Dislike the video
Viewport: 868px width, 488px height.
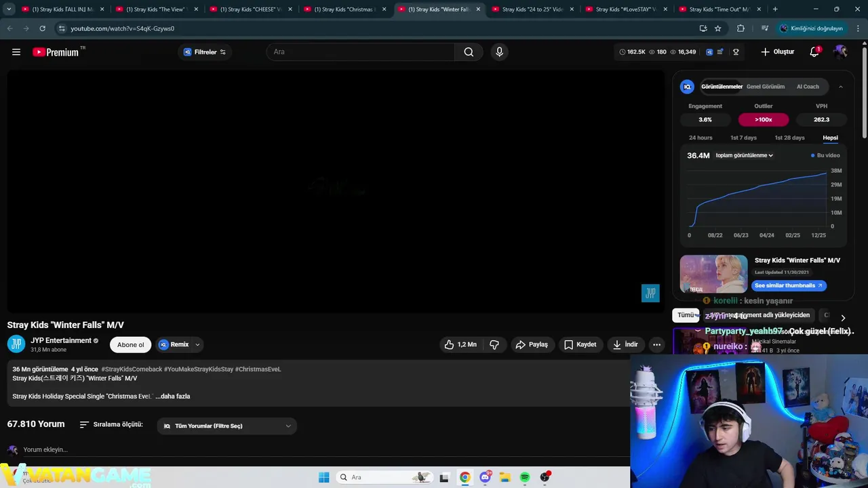tap(494, 344)
